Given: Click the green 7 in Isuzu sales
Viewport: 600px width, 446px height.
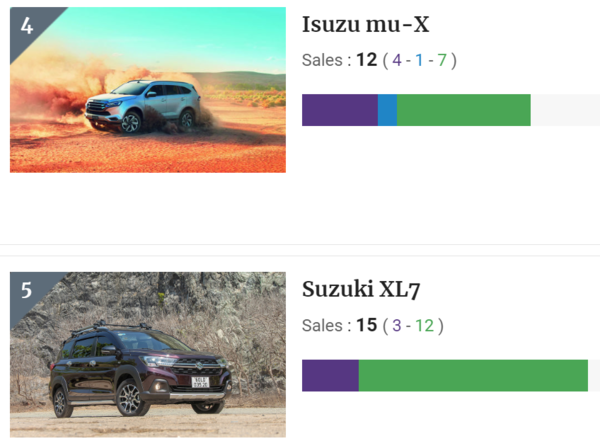Looking at the screenshot, I should pyautogui.click(x=442, y=60).
